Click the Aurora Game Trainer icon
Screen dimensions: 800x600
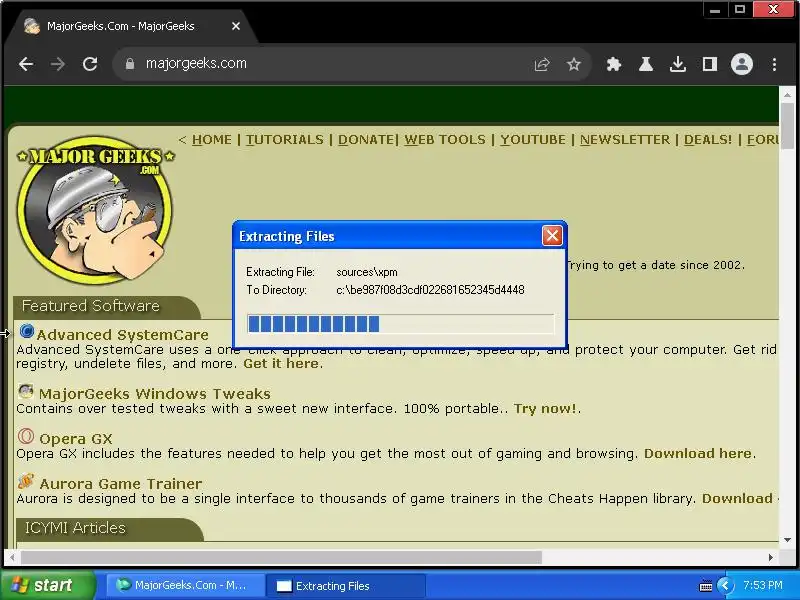tap(26, 481)
